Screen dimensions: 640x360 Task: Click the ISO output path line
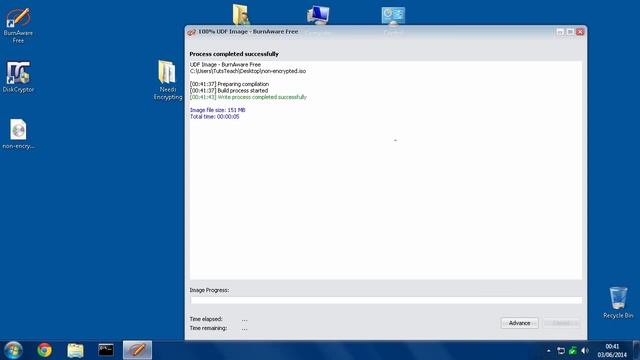coord(248,71)
